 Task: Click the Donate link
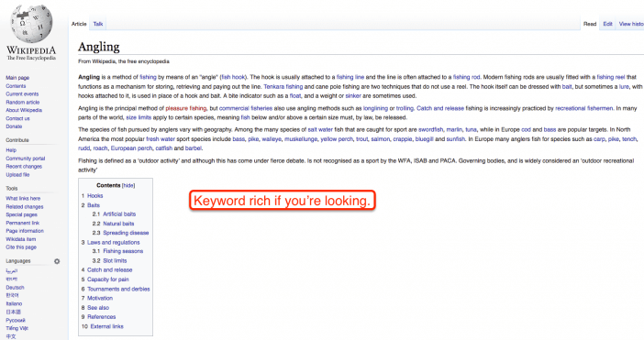[x=14, y=126]
